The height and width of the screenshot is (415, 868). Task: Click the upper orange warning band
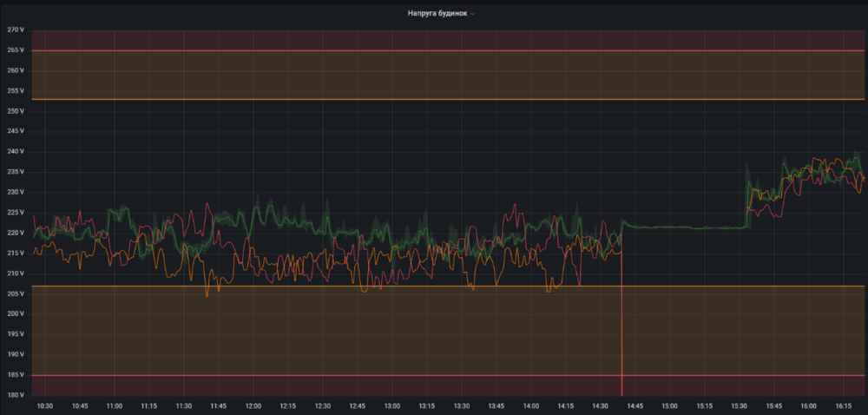coord(434,76)
